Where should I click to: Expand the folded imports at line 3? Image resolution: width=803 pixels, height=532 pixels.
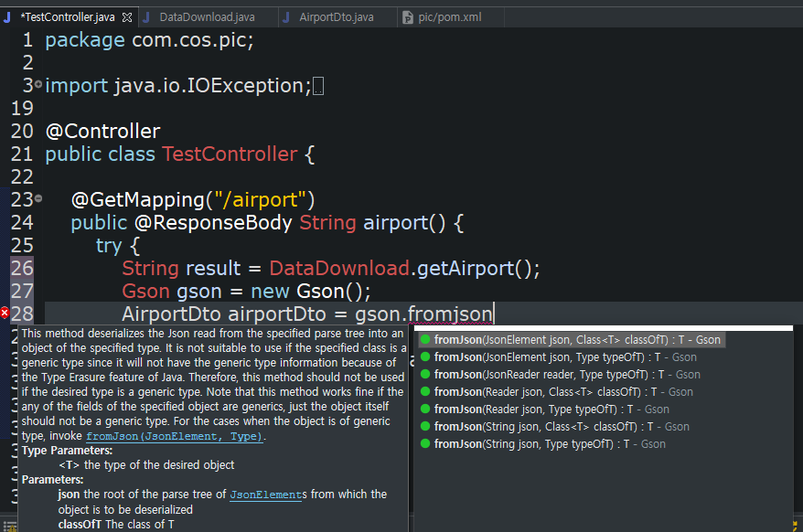[38, 84]
